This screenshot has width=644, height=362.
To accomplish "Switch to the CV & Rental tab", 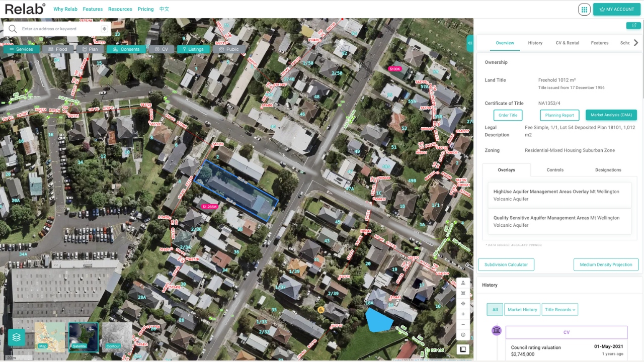I will coord(567,43).
